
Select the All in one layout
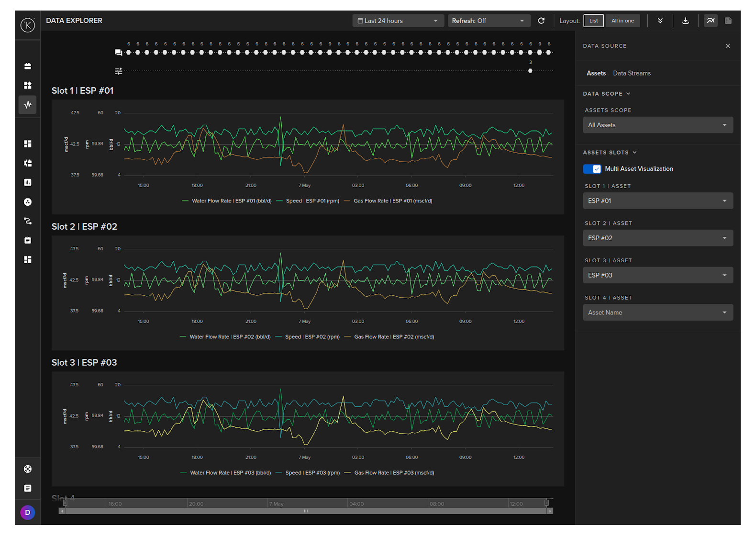623,21
